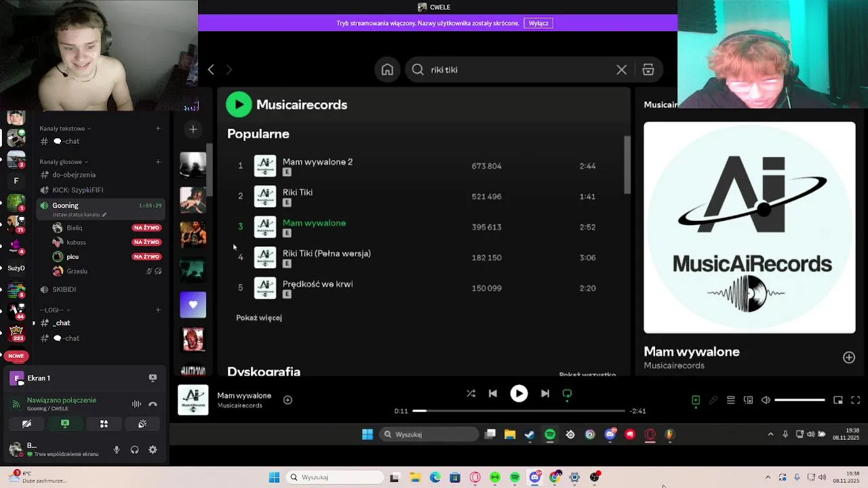This screenshot has width=868, height=488.
Task: Collapse the '--LOGI--' category in Discord
Action: point(54,310)
